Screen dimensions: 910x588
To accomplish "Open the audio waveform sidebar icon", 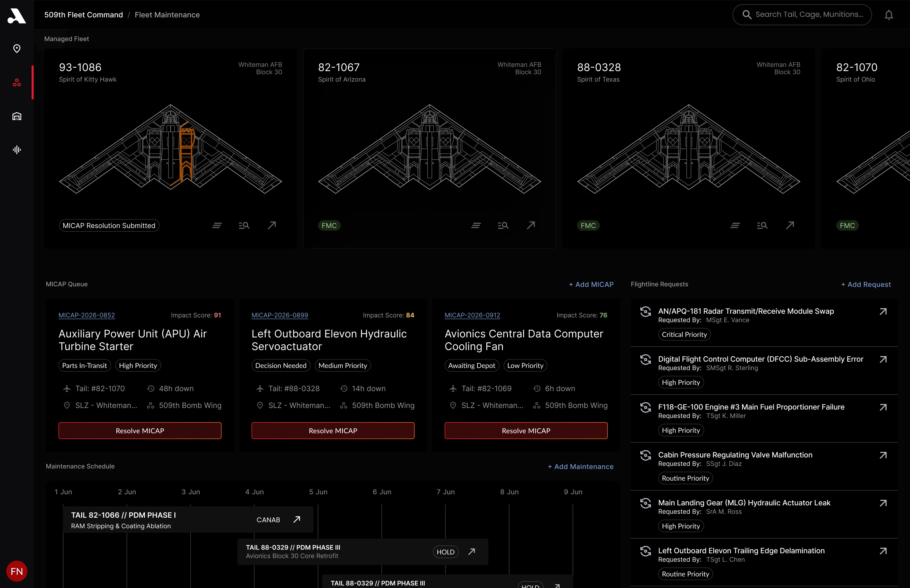I will (x=17, y=150).
